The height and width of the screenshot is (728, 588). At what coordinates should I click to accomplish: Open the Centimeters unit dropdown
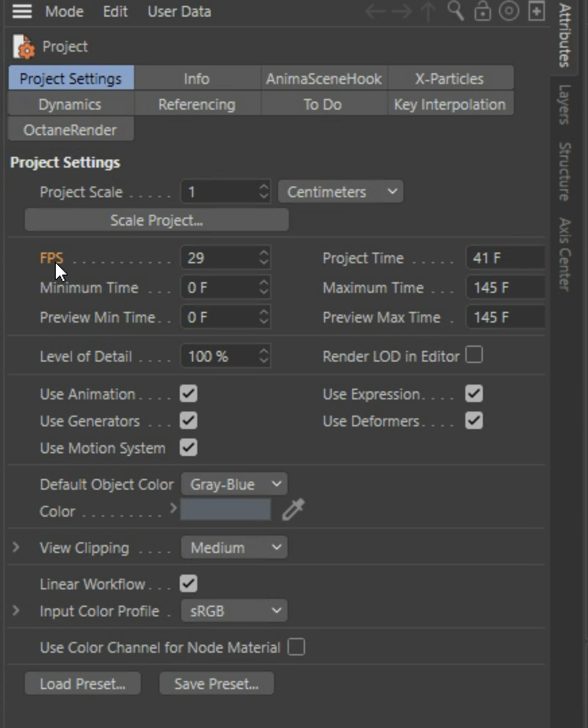click(x=340, y=192)
